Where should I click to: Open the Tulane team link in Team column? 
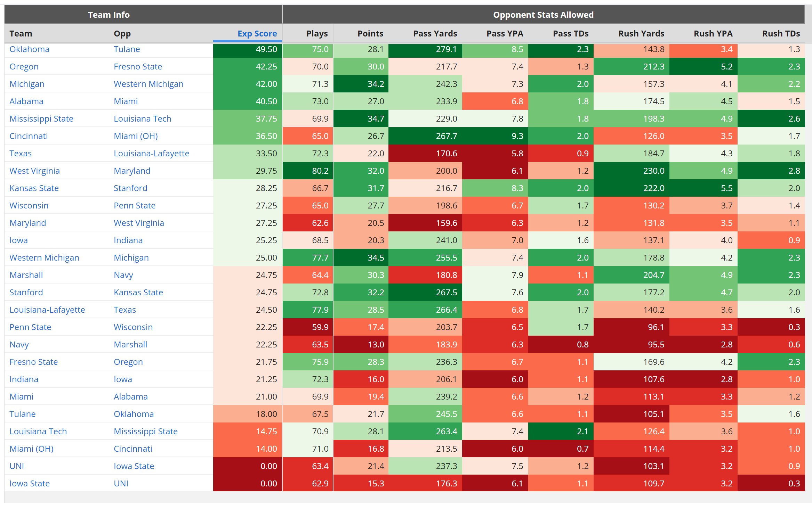[23, 414]
